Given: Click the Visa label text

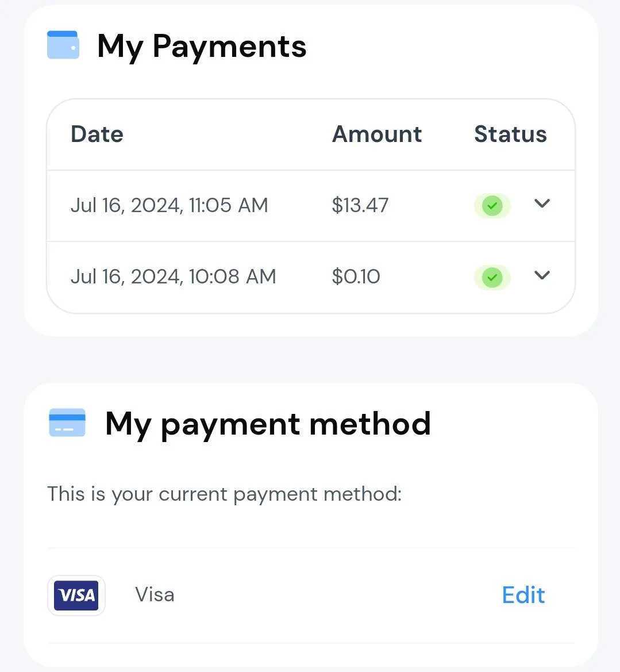Looking at the screenshot, I should tap(155, 595).
